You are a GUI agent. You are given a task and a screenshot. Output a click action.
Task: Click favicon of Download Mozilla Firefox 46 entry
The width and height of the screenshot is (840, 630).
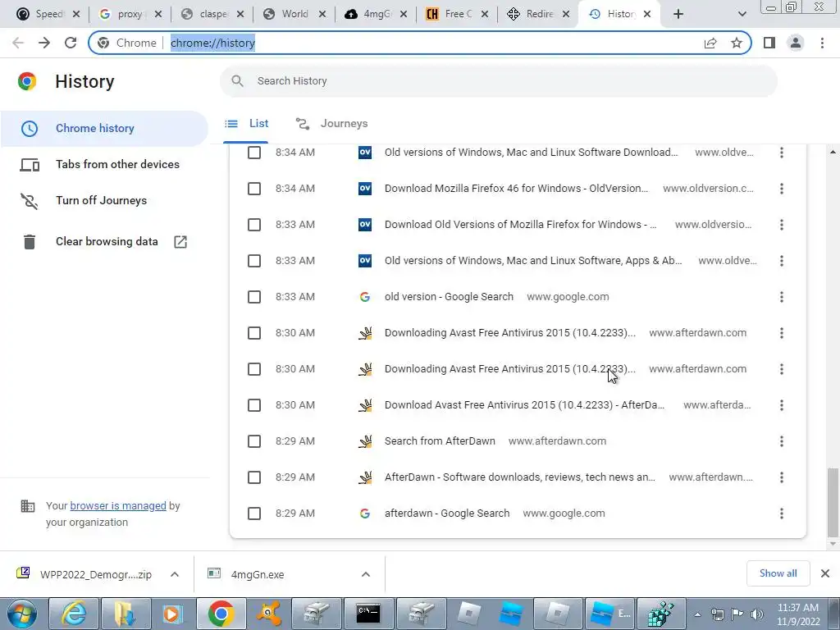365,189
